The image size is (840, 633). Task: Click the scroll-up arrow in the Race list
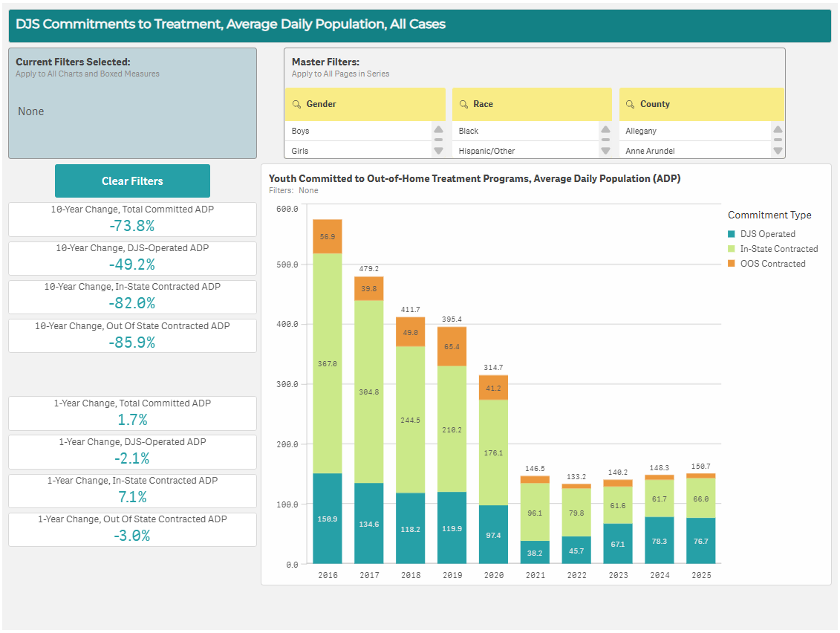pos(607,128)
